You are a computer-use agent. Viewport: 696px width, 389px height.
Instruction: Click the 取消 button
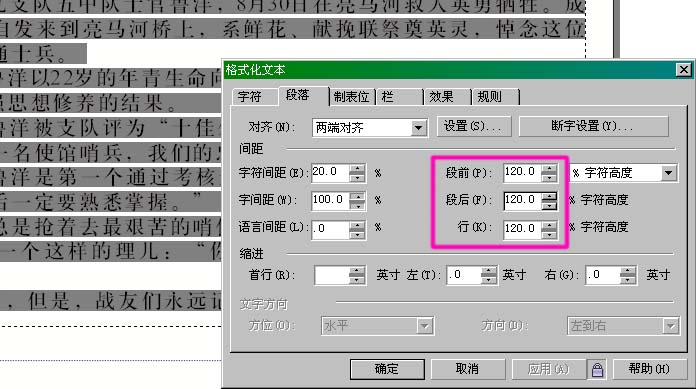[x=468, y=369]
